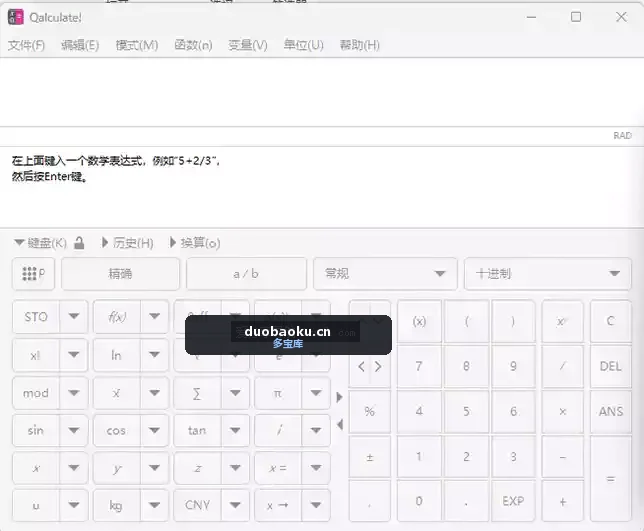
Task: Click the ± sign toggle key
Action: click(370, 457)
